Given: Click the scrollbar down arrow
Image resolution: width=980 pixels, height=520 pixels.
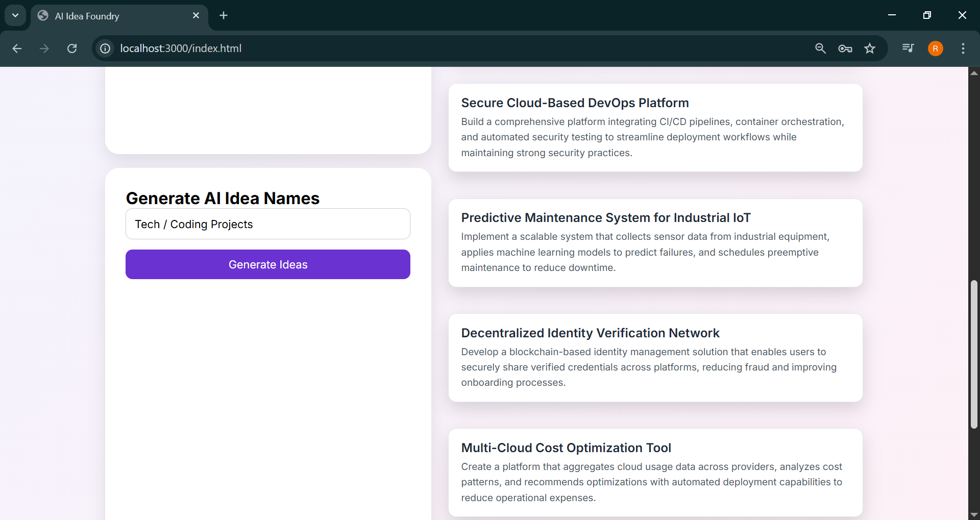Looking at the screenshot, I should pyautogui.click(x=974, y=514).
